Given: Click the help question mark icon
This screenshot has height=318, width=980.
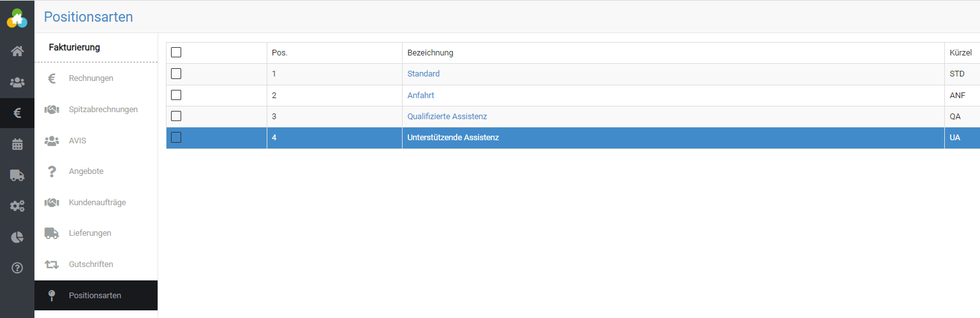Looking at the screenshot, I should click(17, 268).
